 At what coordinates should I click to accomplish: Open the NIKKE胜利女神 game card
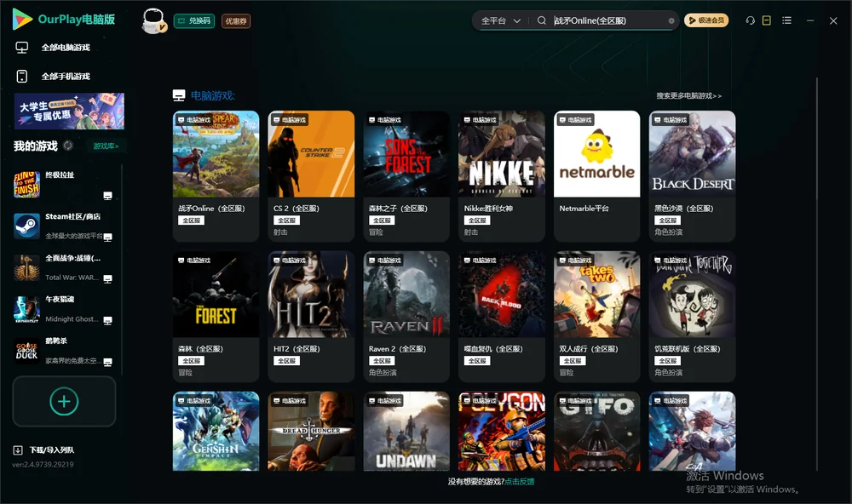coord(502,176)
